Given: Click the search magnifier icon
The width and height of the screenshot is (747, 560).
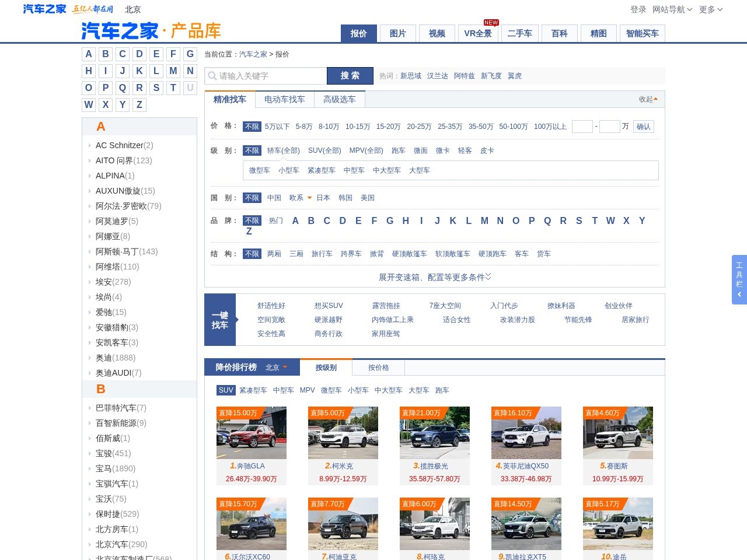Looking at the screenshot, I should point(212,76).
